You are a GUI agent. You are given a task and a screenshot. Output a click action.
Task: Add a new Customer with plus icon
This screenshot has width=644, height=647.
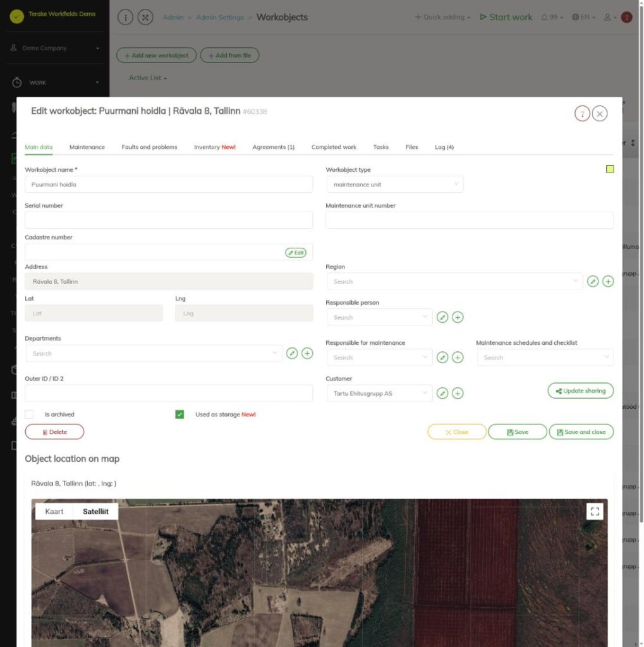pyautogui.click(x=458, y=393)
